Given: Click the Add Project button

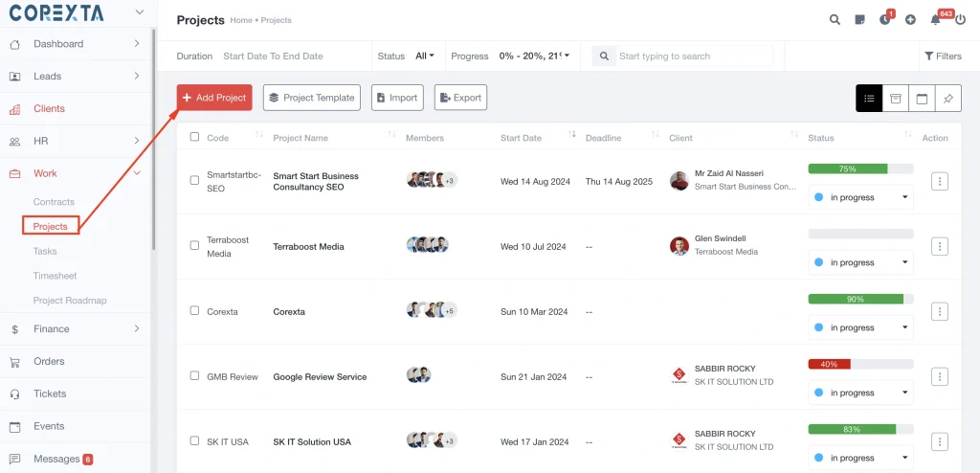Looking at the screenshot, I should 214,98.
